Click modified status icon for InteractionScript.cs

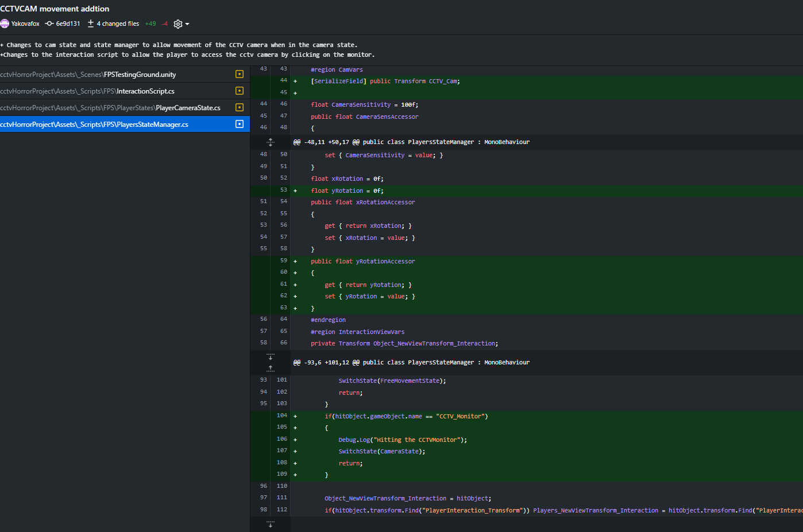240,91
